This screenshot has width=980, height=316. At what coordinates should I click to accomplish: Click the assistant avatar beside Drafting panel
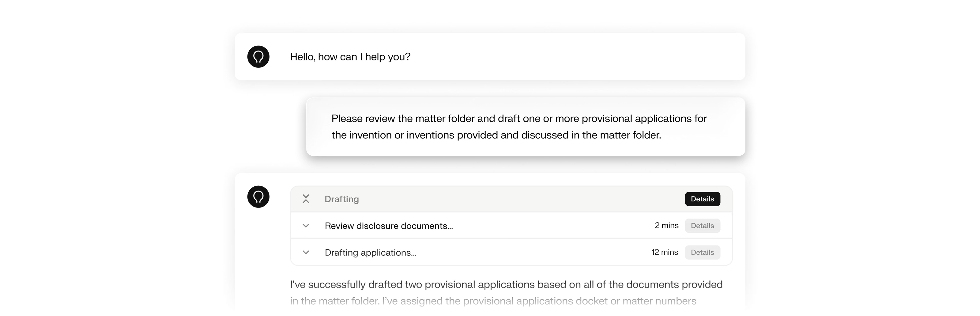point(258,197)
